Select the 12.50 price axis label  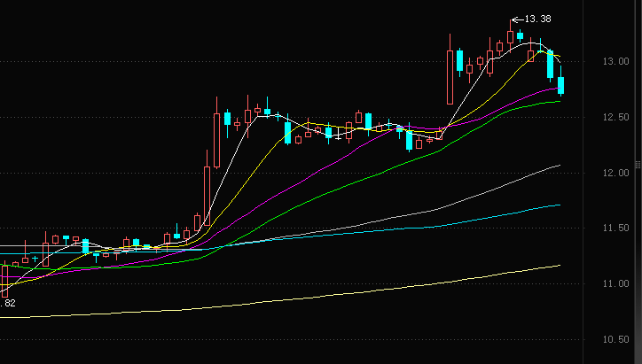(x=615, y=118)
